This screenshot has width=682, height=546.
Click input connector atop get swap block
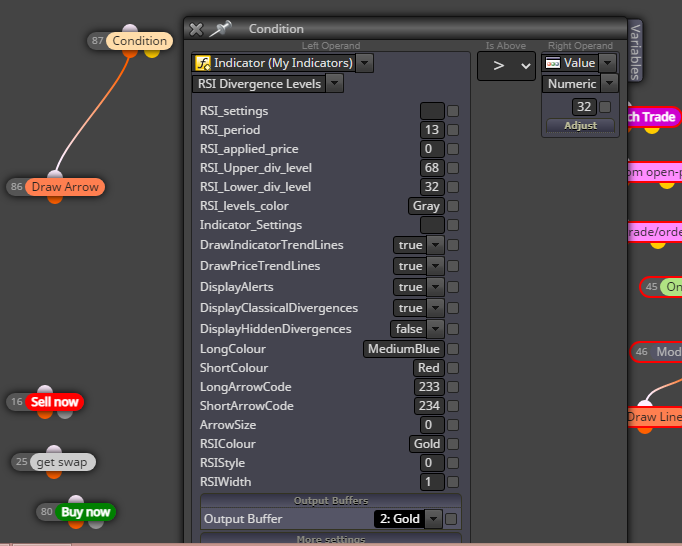54,449
